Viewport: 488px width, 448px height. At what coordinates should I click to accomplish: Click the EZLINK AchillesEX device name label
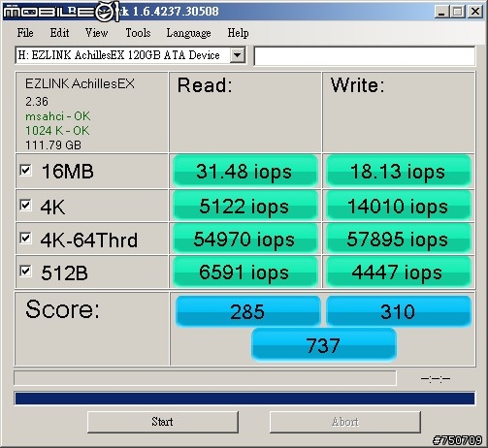point(80,83)
